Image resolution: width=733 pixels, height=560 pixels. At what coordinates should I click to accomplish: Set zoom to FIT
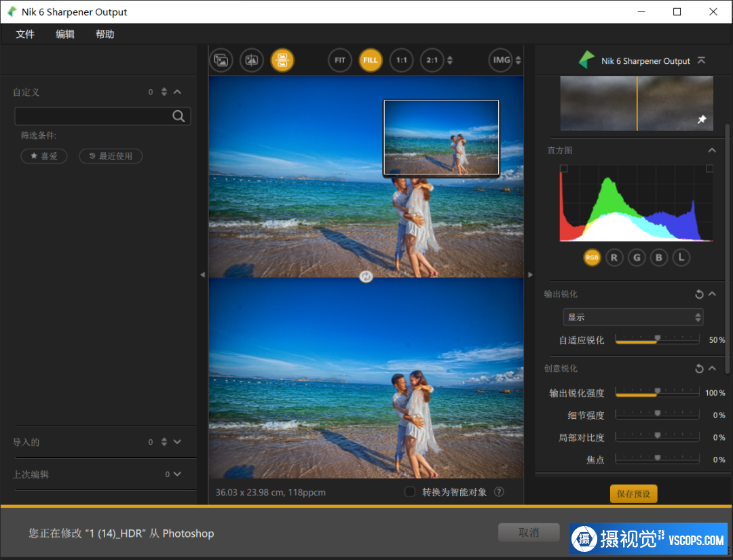pos(340,60)
